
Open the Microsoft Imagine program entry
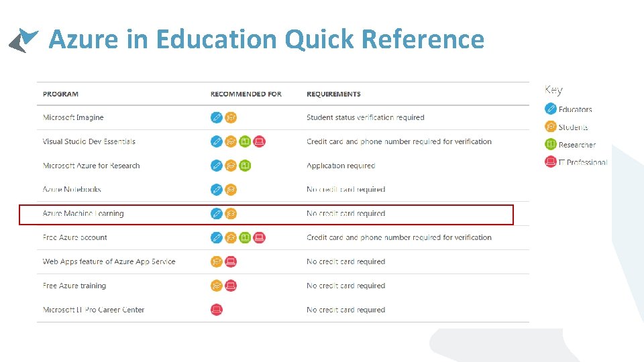click(73, 117)
